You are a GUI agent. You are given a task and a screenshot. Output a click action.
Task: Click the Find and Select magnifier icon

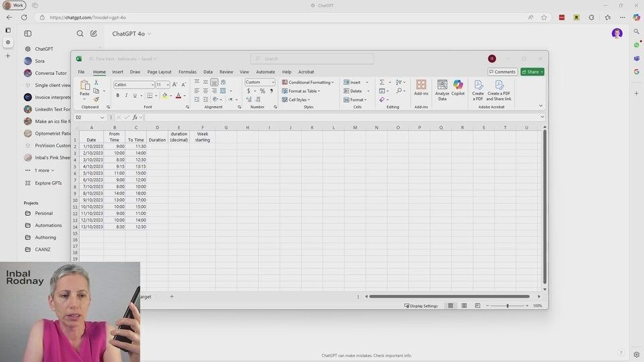tap(398, 90)
